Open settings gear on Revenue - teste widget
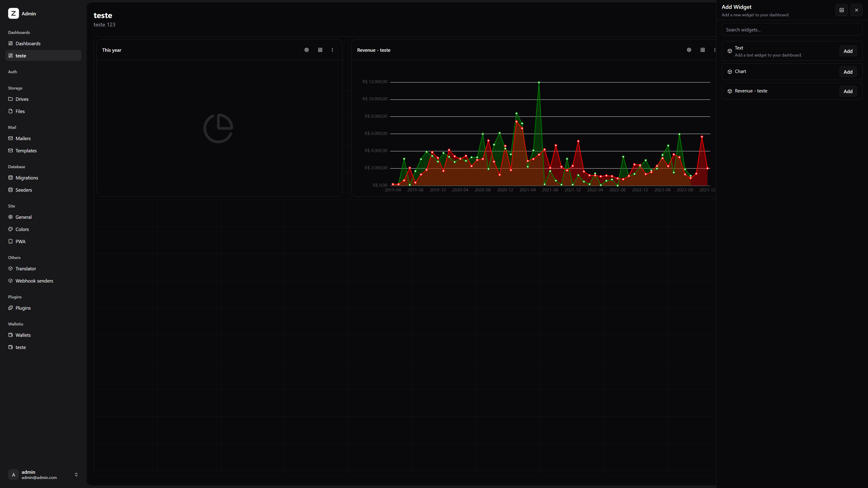The height and width of the screenshot is (488, 868). pos(689,50)
